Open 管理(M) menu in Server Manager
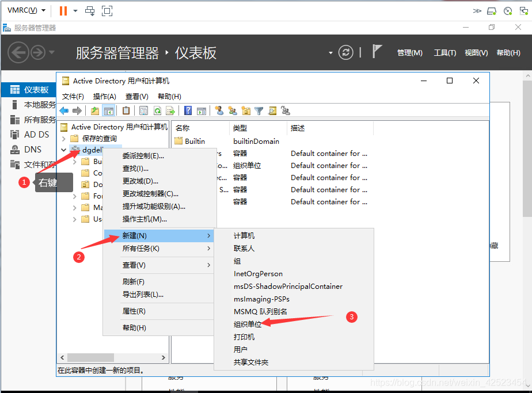The width and height of the screenshot is (532, 393). click(x=409, y=53)
